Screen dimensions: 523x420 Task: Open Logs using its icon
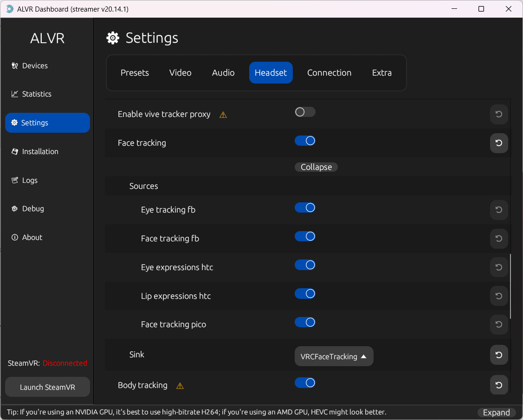pos(14,180)
